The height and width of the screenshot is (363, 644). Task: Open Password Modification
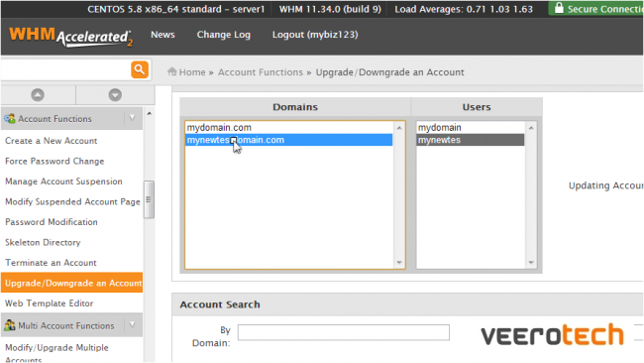point(52,222)
